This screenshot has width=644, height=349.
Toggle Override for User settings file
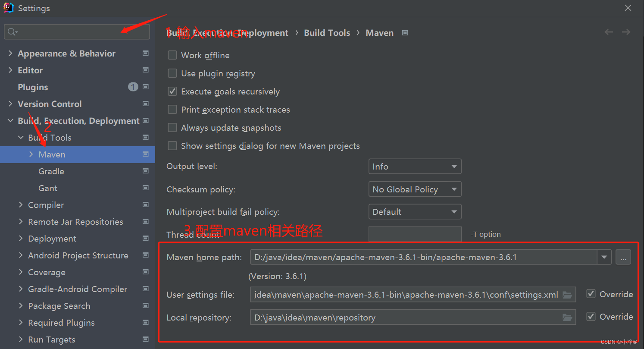coord(591,294)
